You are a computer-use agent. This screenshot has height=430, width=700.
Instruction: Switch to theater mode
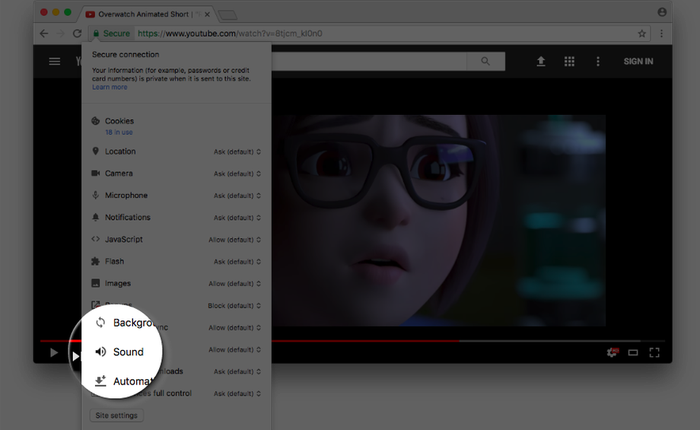pyautogui.click(x=633, y=353)
